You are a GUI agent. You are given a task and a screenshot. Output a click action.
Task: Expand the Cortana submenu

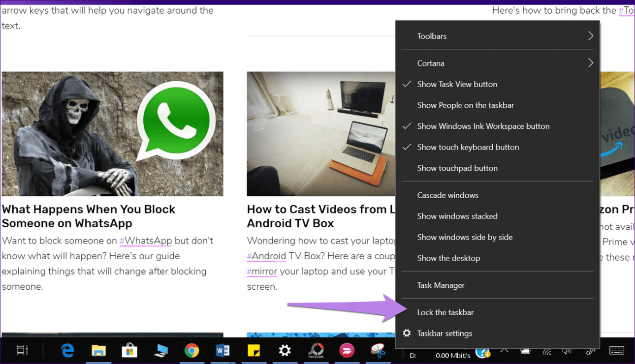(x=497, y=63)
